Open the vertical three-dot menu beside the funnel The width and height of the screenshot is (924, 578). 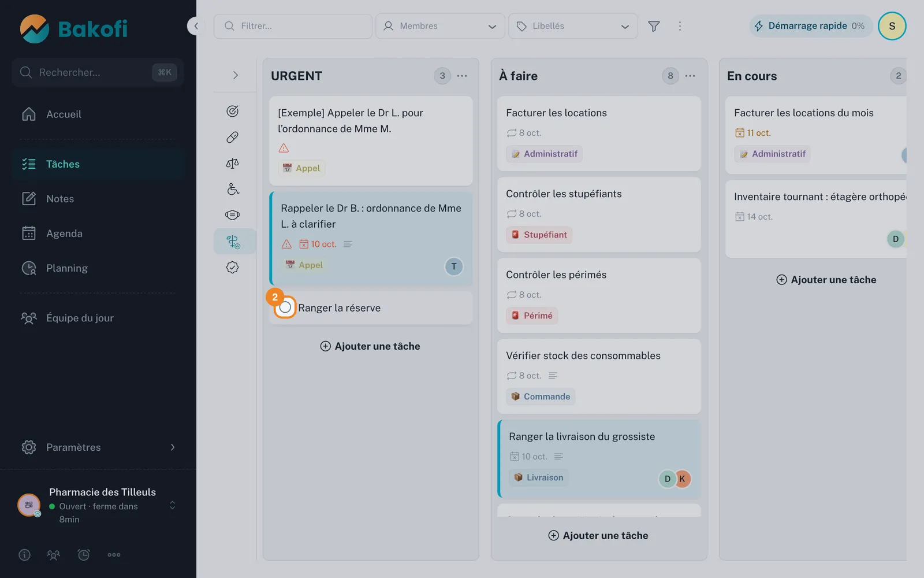coord(680,26)
